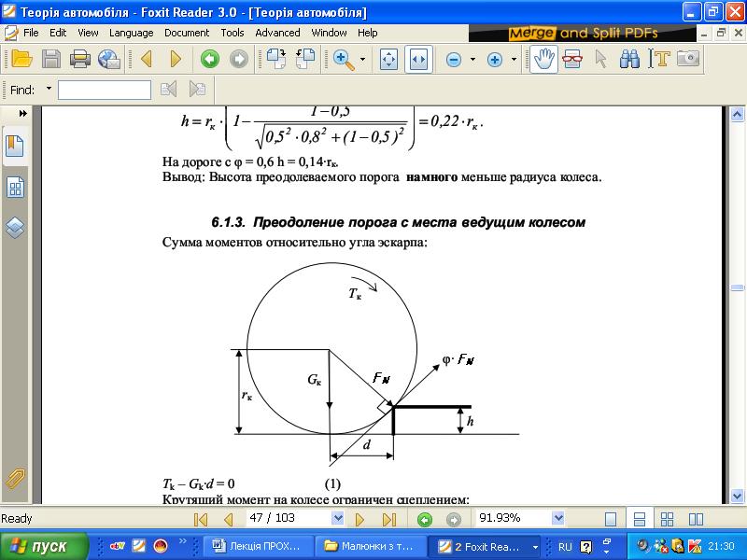Expand the zoom percentage dropdown
Screen dimensions: 747x560
point(558,518)
